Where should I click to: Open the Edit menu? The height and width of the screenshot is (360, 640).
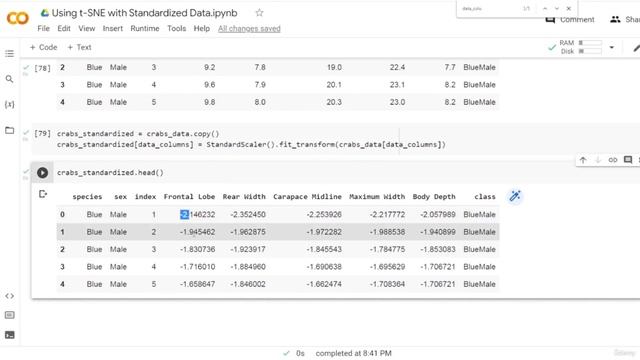64,29
